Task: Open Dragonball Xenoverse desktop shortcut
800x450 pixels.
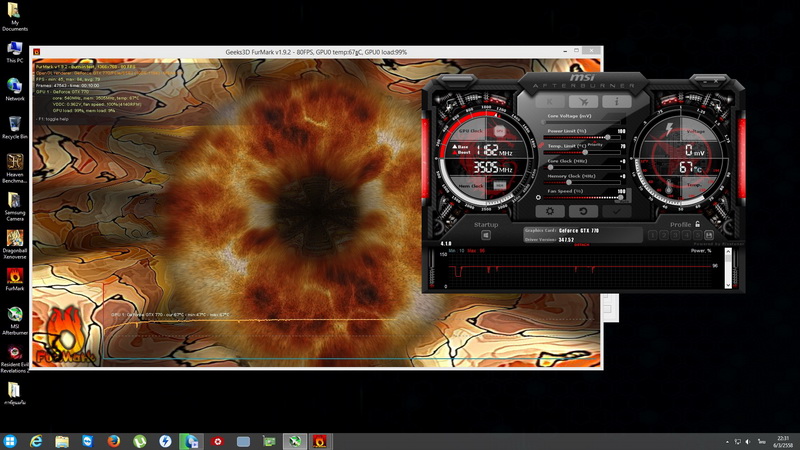Action: 14,244
